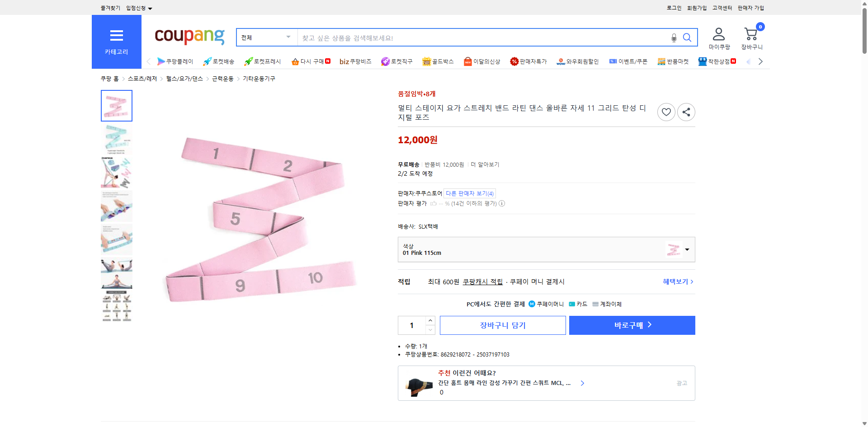Click the product share icon
The image size is (868, 427).
pyautogui.click(x=686, y=112)
